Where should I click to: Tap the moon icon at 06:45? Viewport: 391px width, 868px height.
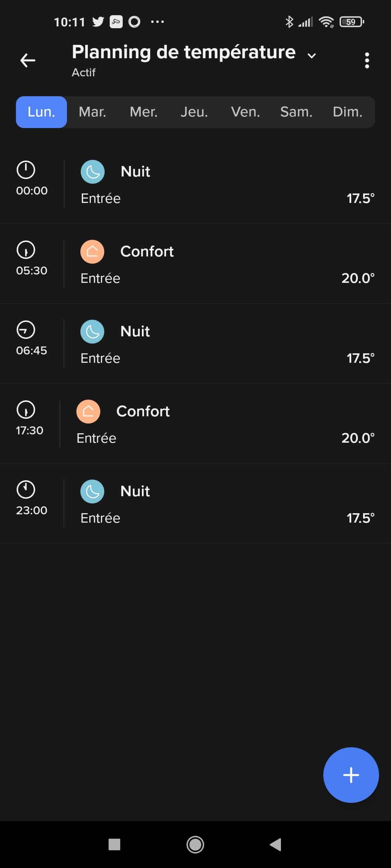click(x=92, y=332)
